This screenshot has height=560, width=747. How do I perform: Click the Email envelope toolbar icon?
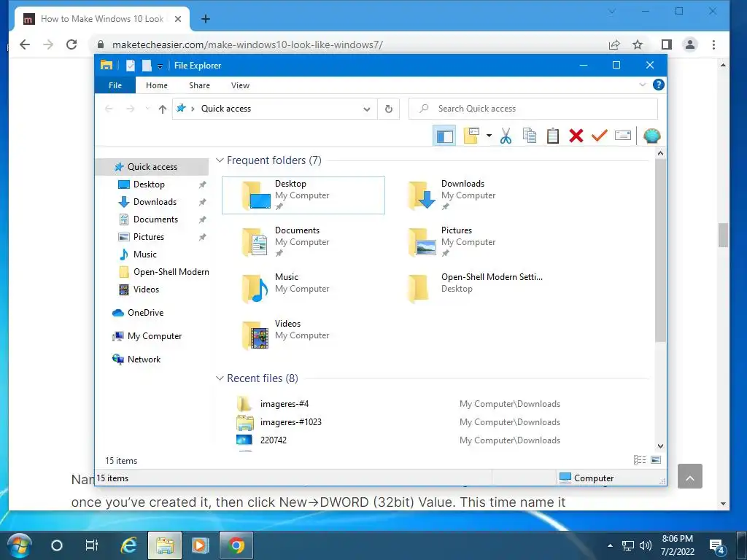click(x=623, y=136)
